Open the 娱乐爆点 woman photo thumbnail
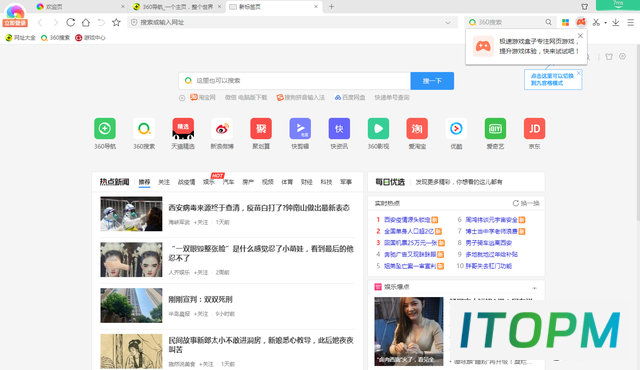The height and width of the screenshot is (370, 640). (x=409, y=331)
